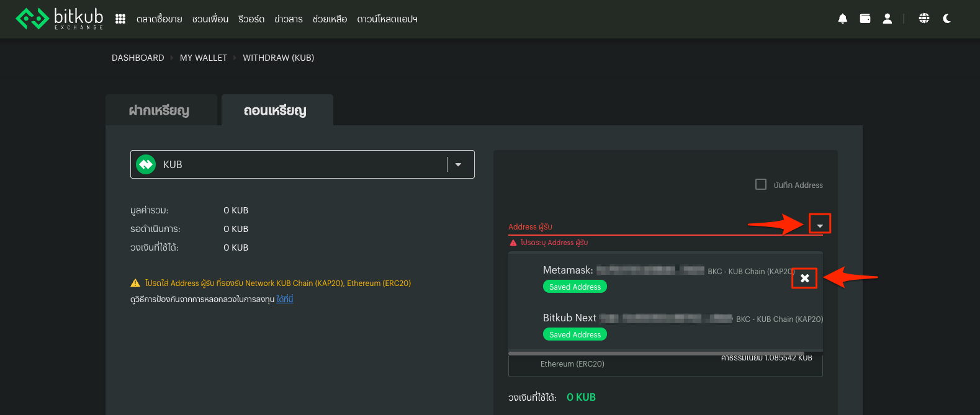
Task: Open the apps grid menu icon
Action: (120, 19)
